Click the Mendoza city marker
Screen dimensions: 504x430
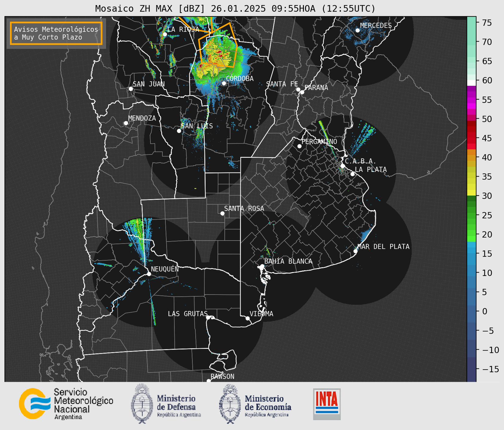click(126, 123)
